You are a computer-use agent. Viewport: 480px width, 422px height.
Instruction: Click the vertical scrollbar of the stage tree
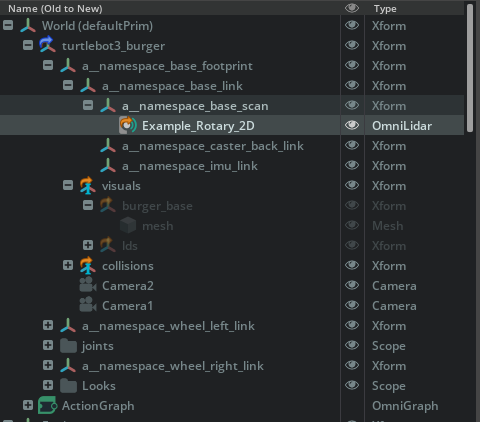pyautogui.click(x=470, y=68)
